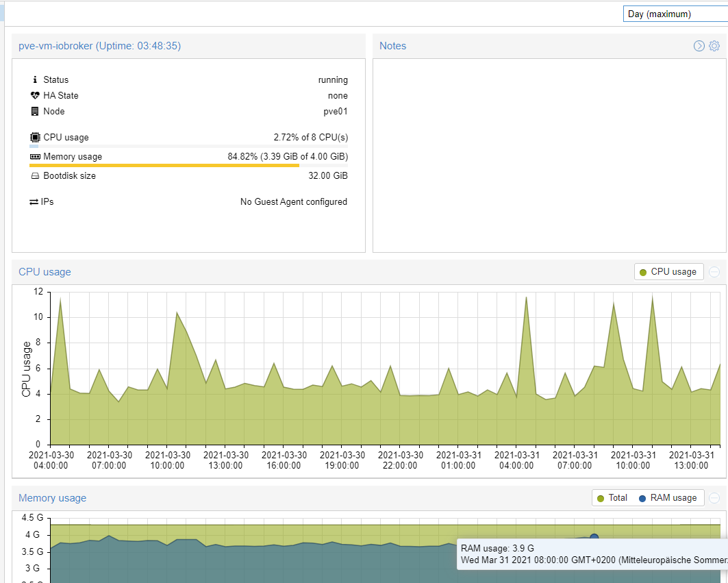The height and width of the screenshot is (583, 728).
Task: Click the '84.82% (3.39 GiB of 4.00 GiB)' value
Action: (288, 157)
